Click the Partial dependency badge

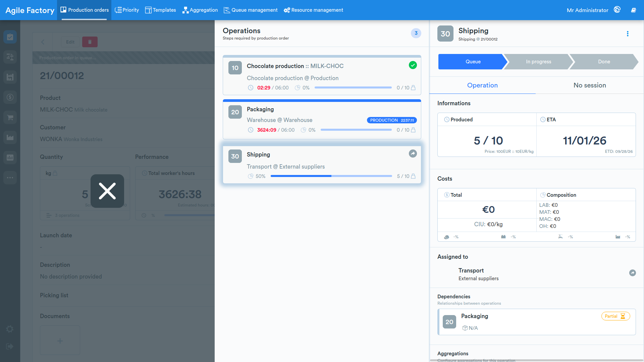pos(615,316)
